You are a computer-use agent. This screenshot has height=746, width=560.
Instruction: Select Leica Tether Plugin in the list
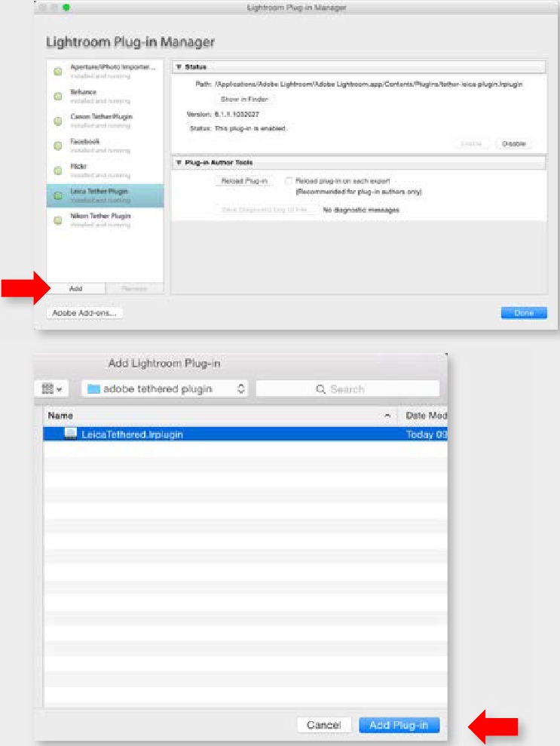click(105, 195)
